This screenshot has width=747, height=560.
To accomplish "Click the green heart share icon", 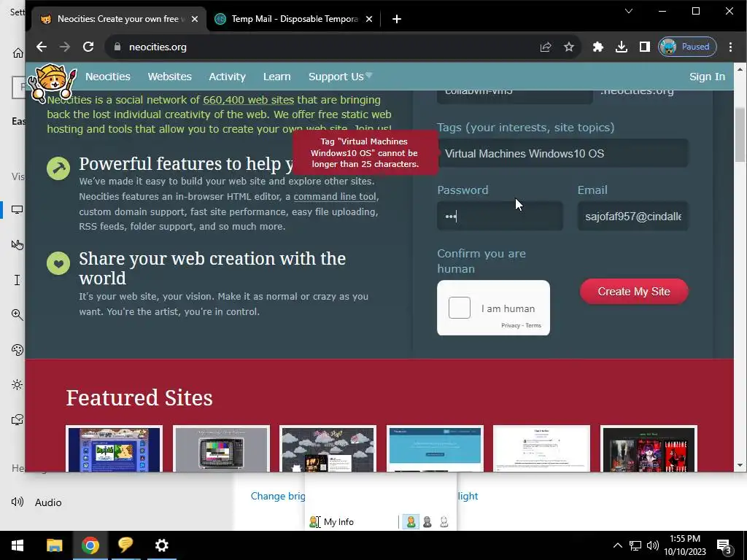I will pyautogui.click(x=58, y=263).
